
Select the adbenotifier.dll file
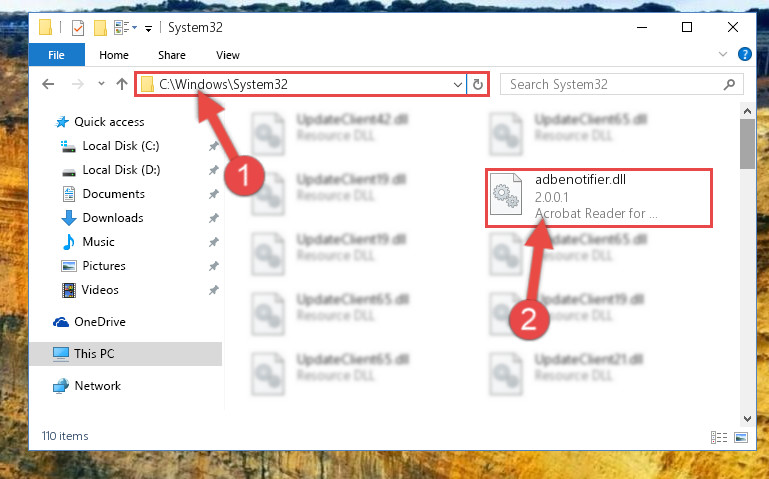598,198
